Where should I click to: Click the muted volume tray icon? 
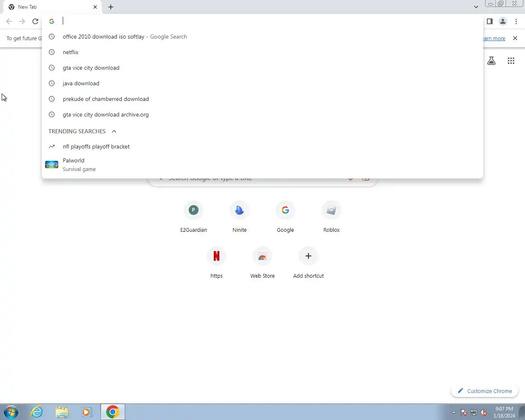click(x=484, y=412)
